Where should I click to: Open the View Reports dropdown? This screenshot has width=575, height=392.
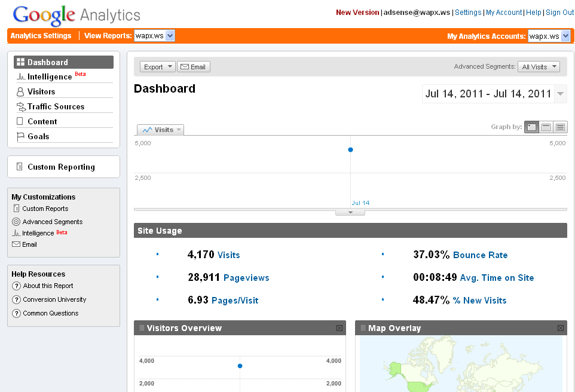point(154,36)
